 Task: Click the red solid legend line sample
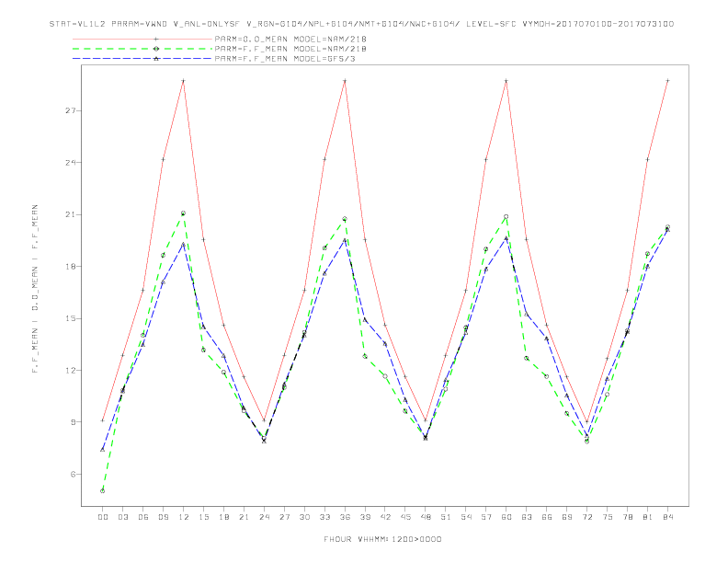click(x=142, y=39)
